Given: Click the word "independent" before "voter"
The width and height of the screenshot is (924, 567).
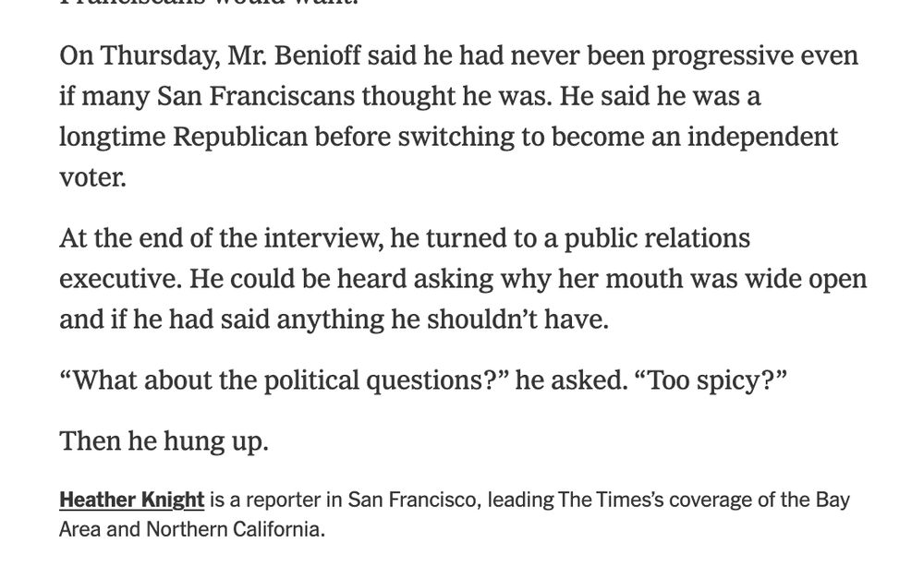Looking at the screenshot, I should 762,137.
